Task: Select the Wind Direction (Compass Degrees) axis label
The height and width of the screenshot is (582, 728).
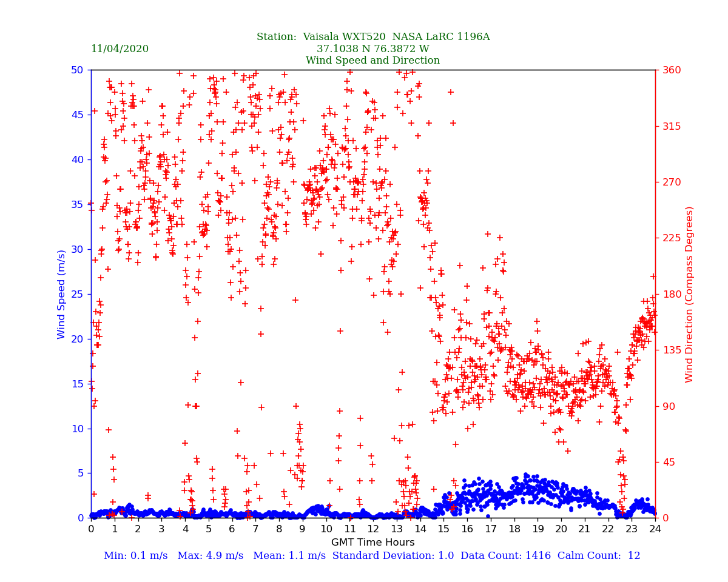Action: click(689, 294)
